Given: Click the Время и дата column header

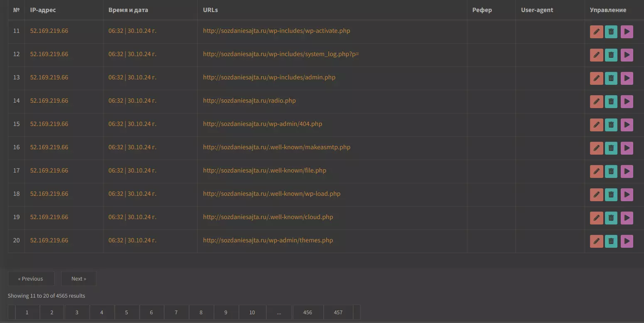Looking at the screenshot, I should [128, 10].
